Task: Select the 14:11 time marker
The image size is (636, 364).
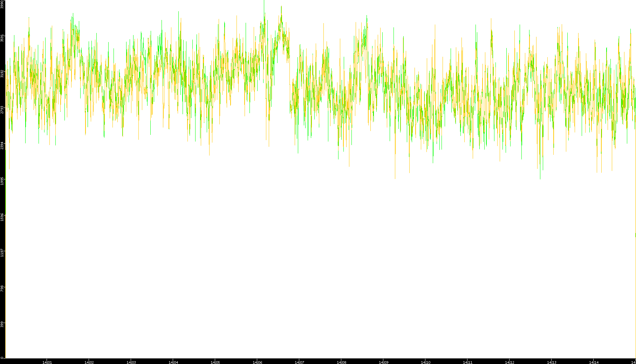Action: click(467, 362)
